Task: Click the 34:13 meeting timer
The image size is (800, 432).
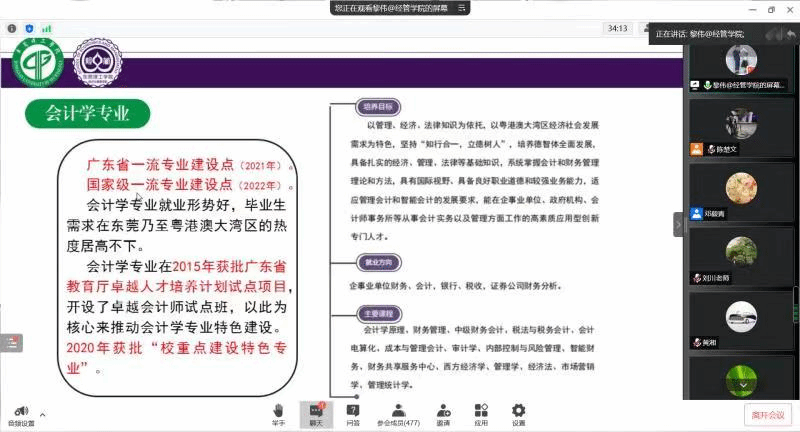Action: pyautogui.click(x=617, y=29)
